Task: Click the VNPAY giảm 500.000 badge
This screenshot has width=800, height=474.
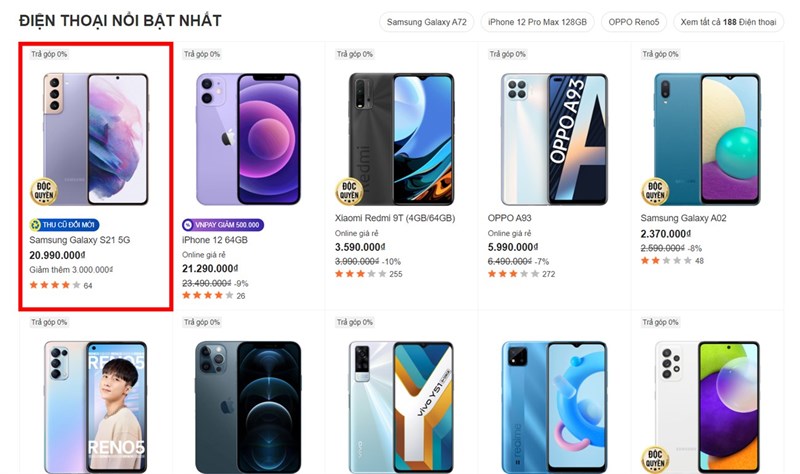Action: (x=222, y=225)
